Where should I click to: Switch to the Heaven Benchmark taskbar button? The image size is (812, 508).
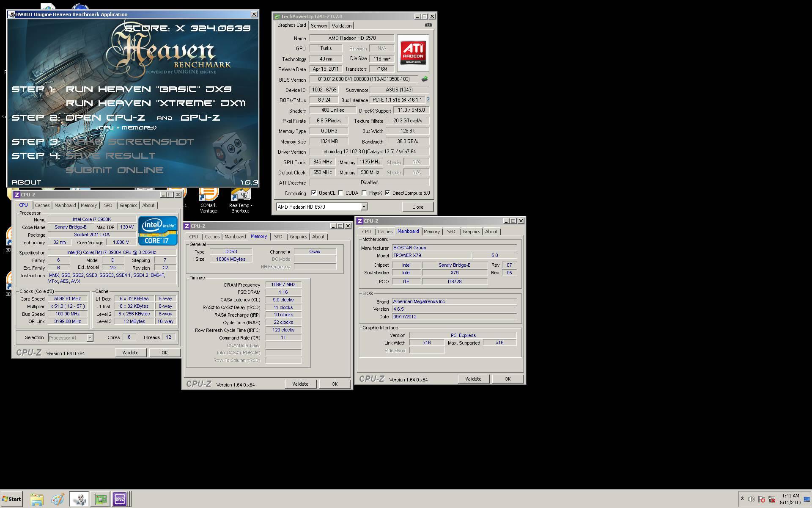pyautogui.click(x=79, y=499)
